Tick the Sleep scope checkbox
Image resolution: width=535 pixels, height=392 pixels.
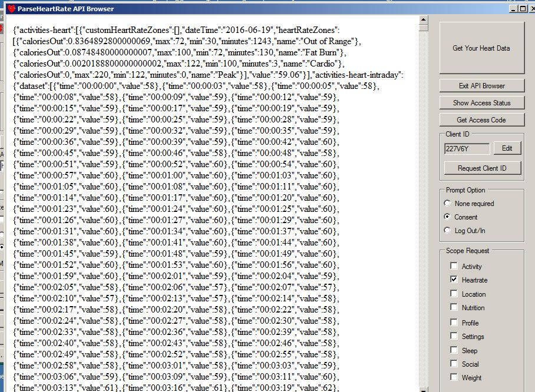[454, 350]
